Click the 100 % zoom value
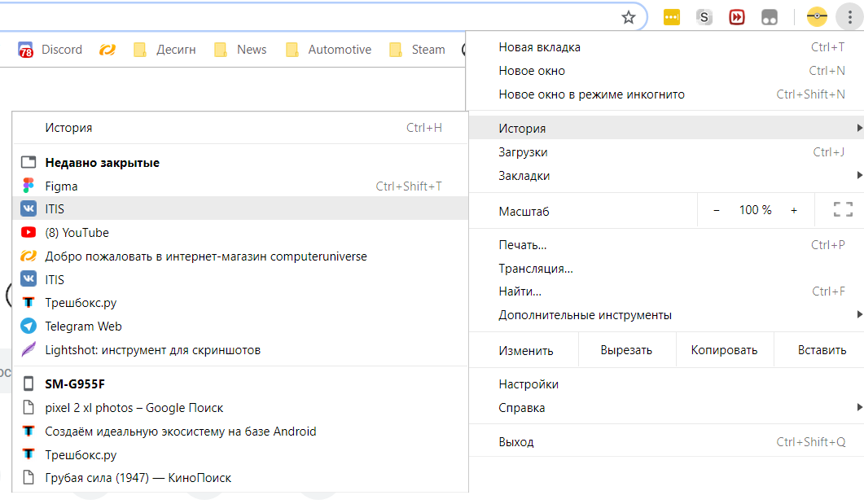 tap(755, 210)
